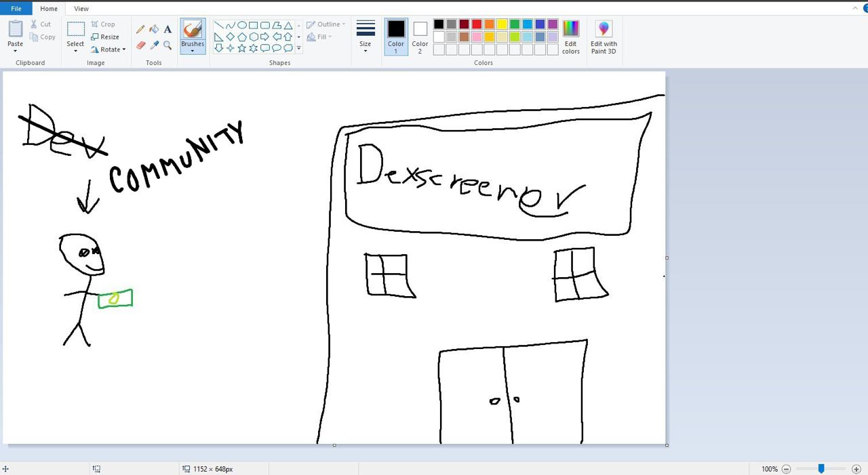868x475 pixels.
Task: Set Color 1 as the active color
Action: click(396, 37)
